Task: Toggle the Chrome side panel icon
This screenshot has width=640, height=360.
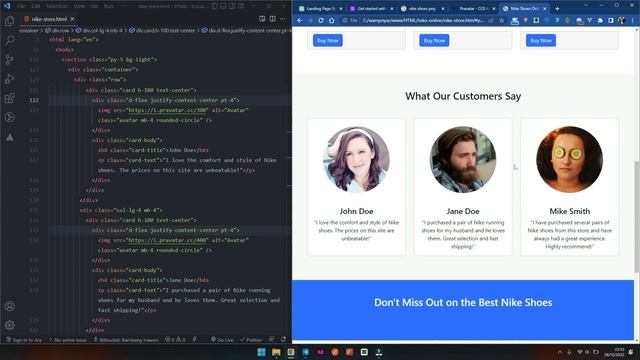Action: point(611,20)
